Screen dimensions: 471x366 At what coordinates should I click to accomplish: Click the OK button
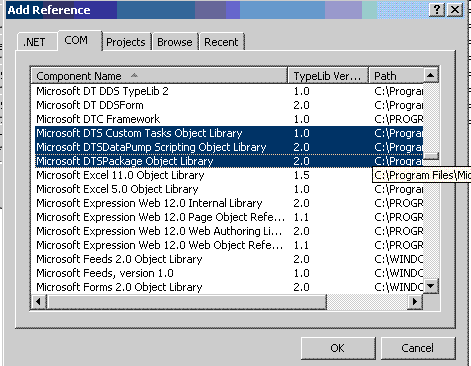(338, 348)
